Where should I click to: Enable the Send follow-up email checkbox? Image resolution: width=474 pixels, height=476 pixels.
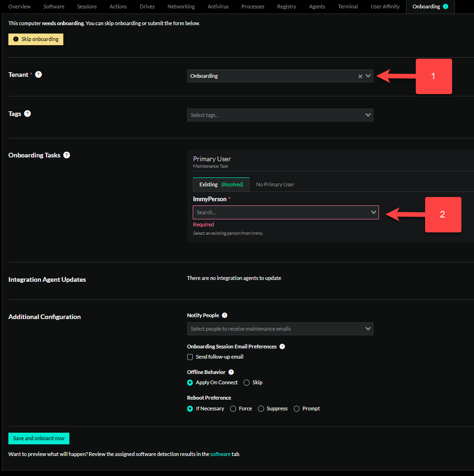coord(190,357)
